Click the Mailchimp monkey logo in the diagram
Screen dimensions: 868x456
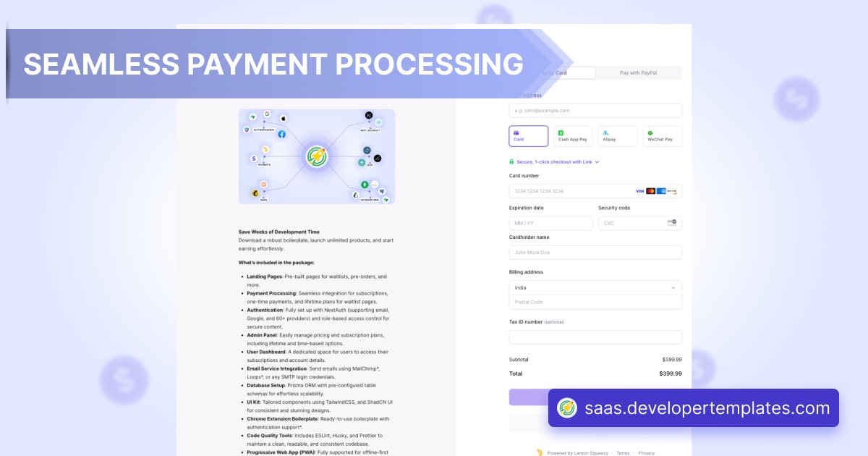[x=255, y=193]
